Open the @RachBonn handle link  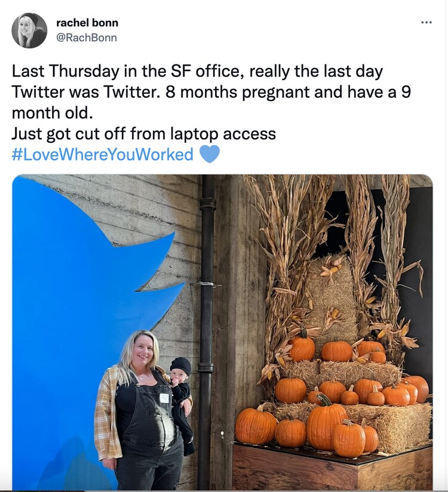tap(87, 38)
